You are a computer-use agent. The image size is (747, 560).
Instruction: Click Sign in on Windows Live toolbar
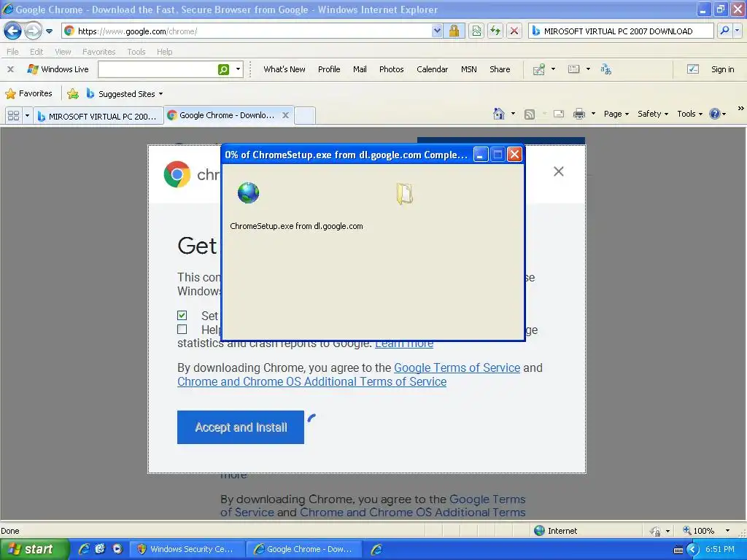click(x=722, y=69)
